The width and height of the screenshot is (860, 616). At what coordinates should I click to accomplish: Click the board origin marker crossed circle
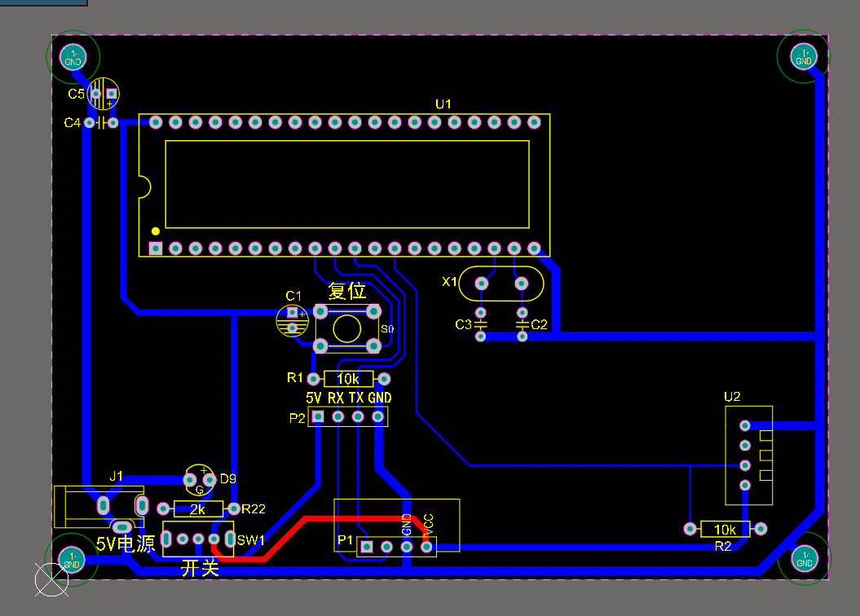point(51,579)
